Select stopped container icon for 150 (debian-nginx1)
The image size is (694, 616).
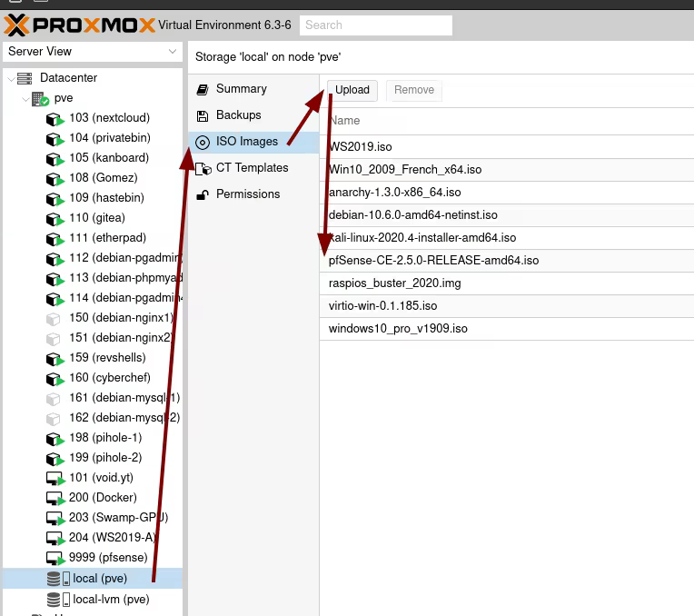(53, 319)
